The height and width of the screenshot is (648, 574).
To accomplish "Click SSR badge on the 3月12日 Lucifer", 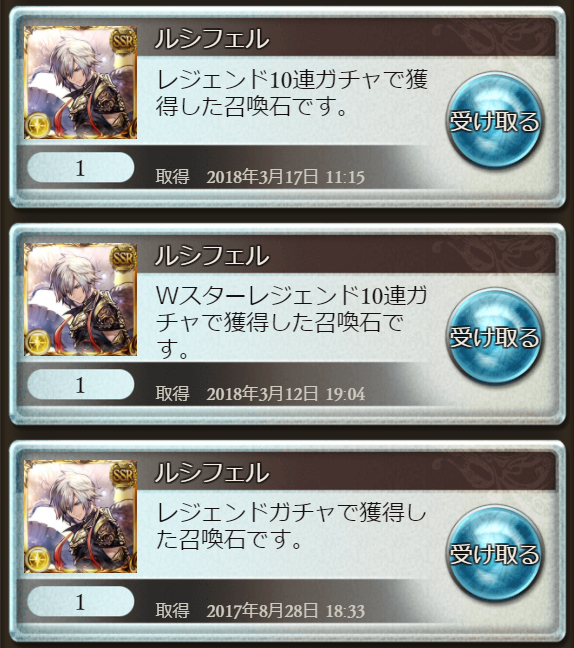I will pos(123,258).
